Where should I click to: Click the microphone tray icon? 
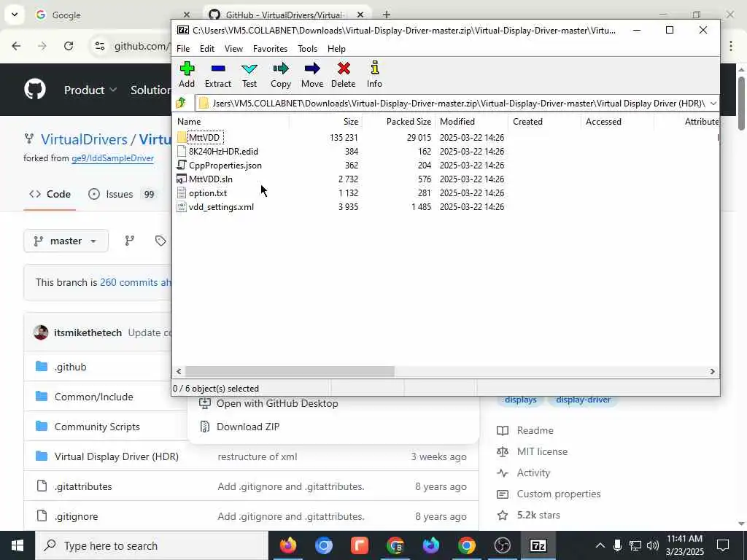coord(617,545)
